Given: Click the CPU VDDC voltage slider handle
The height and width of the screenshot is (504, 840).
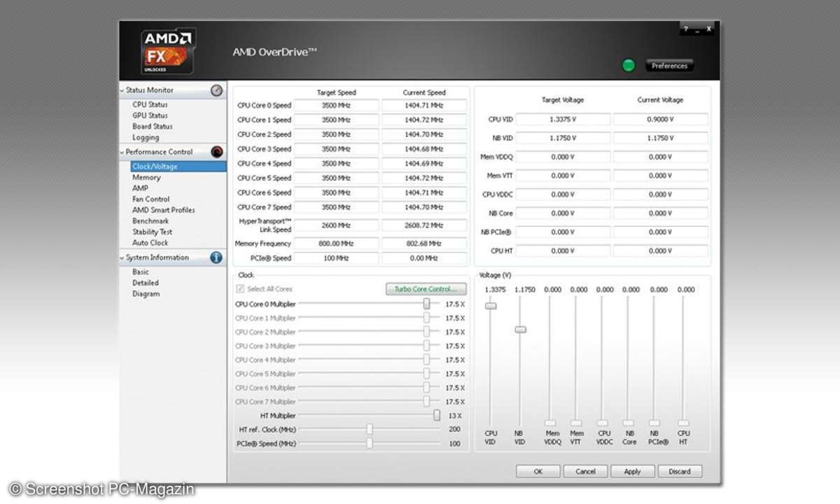Looking at the screenshot, I should (602, 423).
